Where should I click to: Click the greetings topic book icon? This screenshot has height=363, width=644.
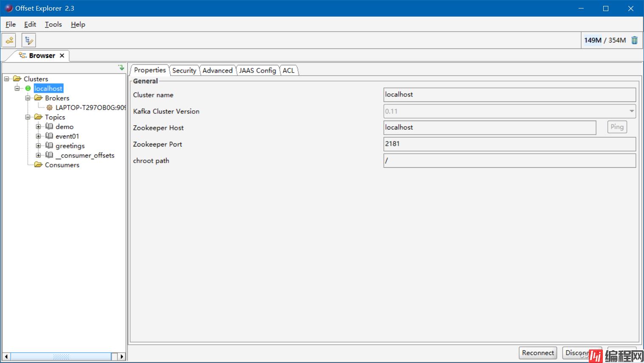click(49, 145)
